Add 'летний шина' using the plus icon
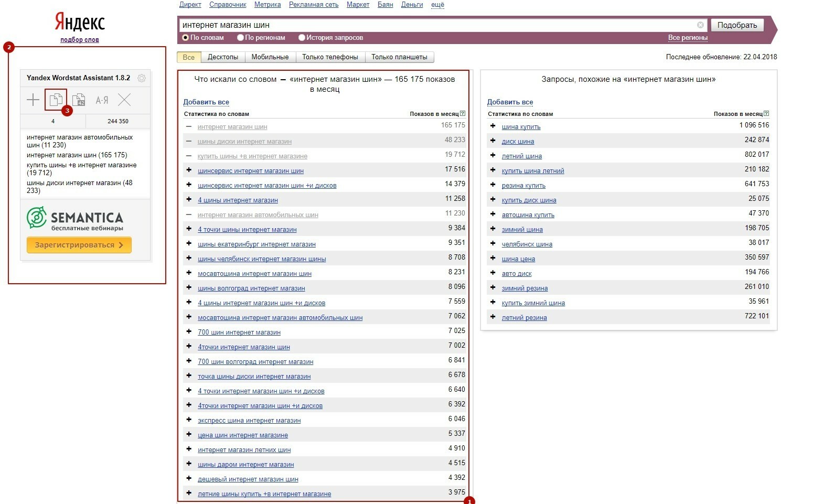Image resolution: width=813 pixels, height=504 pixels. [x=493, y=155]
